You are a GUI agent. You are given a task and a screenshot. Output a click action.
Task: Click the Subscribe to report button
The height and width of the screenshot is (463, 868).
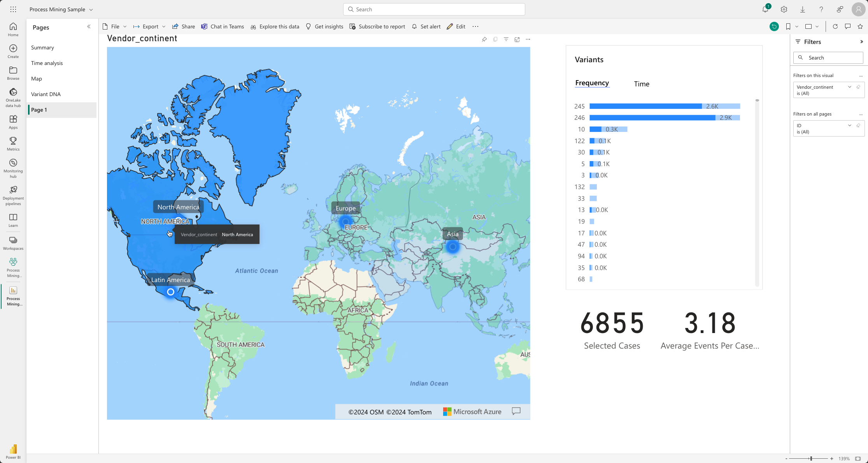(x=377, y=26)
